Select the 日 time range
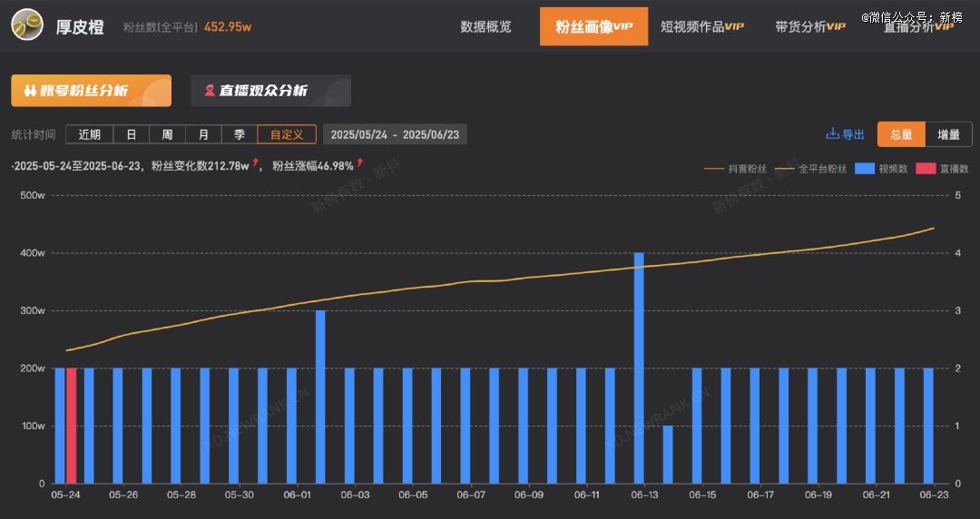 tap(132, 134)
